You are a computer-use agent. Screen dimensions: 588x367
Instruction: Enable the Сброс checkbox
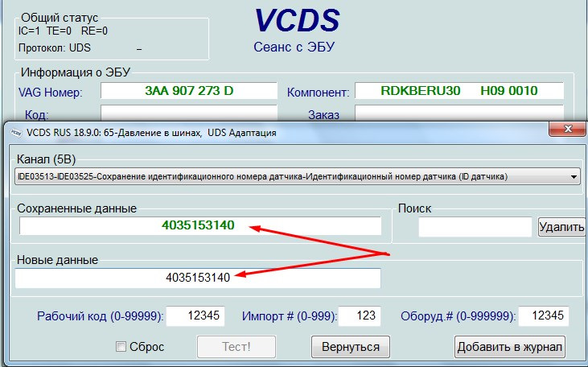(121, 346)
